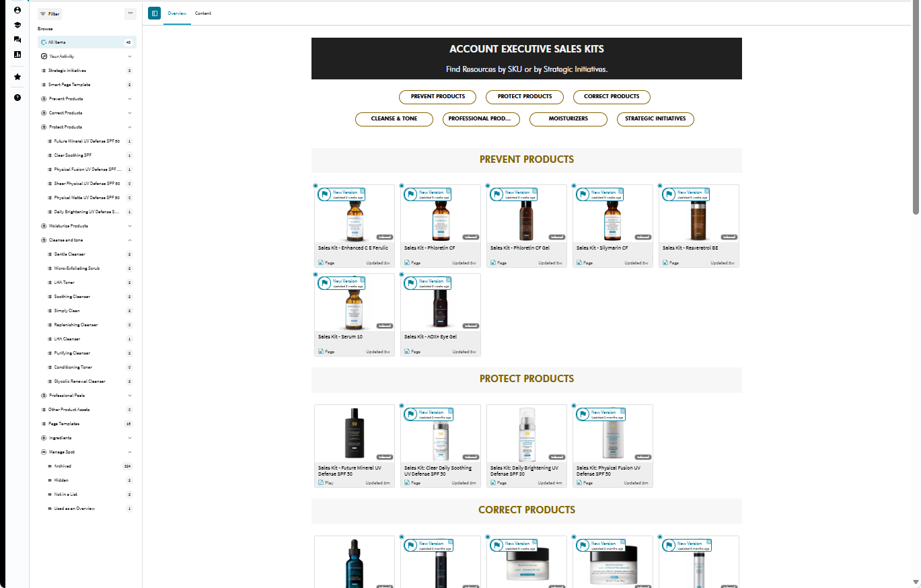Collapse the Manage Spot section

tap(130, 452)
